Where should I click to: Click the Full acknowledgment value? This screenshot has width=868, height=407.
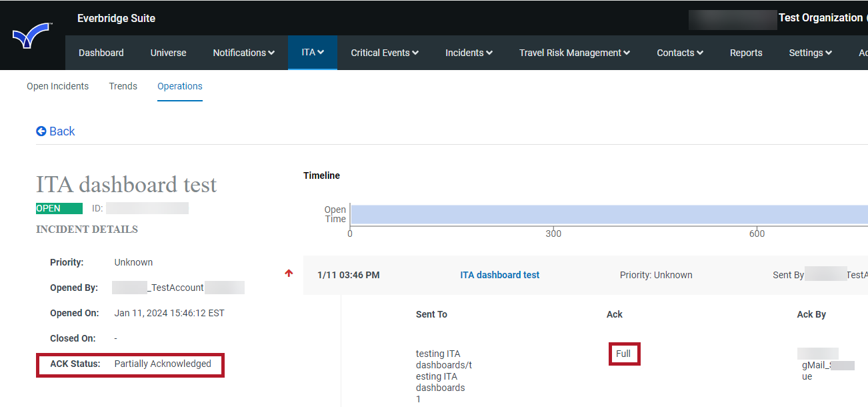point(623,354)
